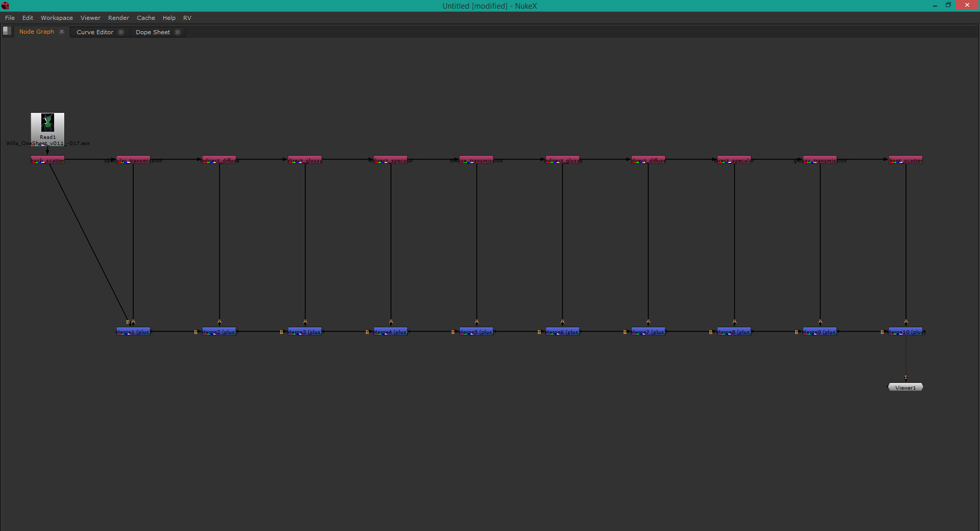Select the Merge10 (plus) node
The height and width of the screenshot is (531, 980).
click(905, 331)
